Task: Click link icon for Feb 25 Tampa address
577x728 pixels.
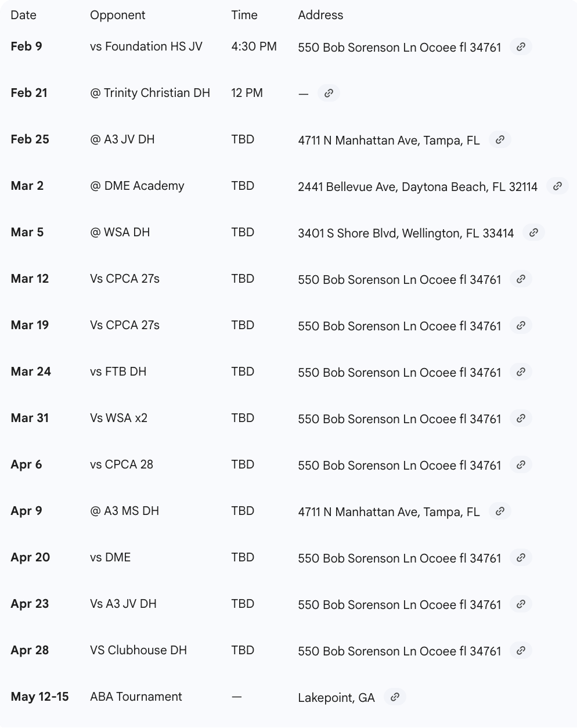Action: coord(500,140)
